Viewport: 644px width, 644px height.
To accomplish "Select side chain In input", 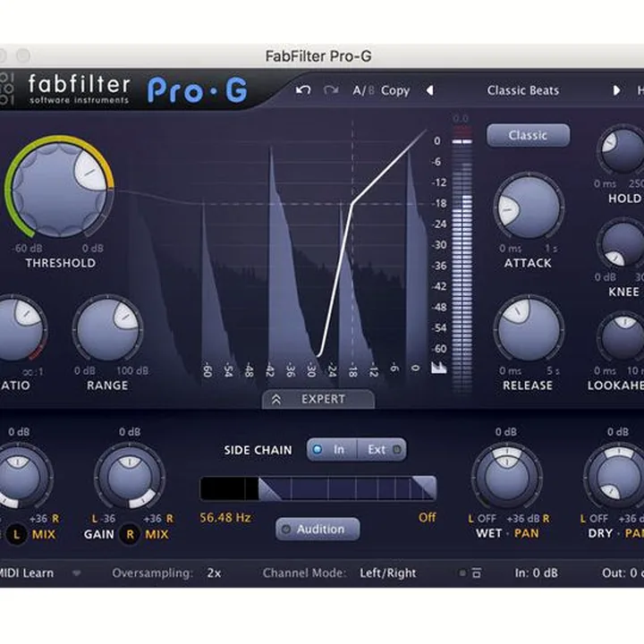I will (332, 450).
